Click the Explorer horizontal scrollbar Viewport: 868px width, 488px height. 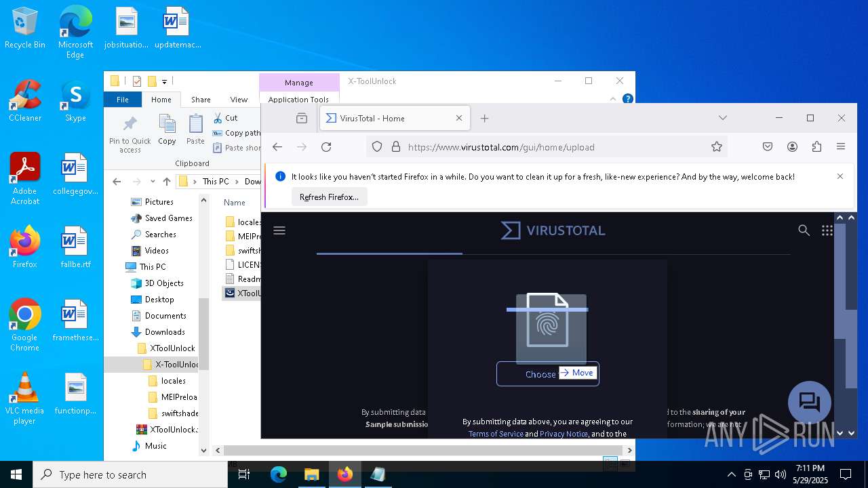point(424,450)
